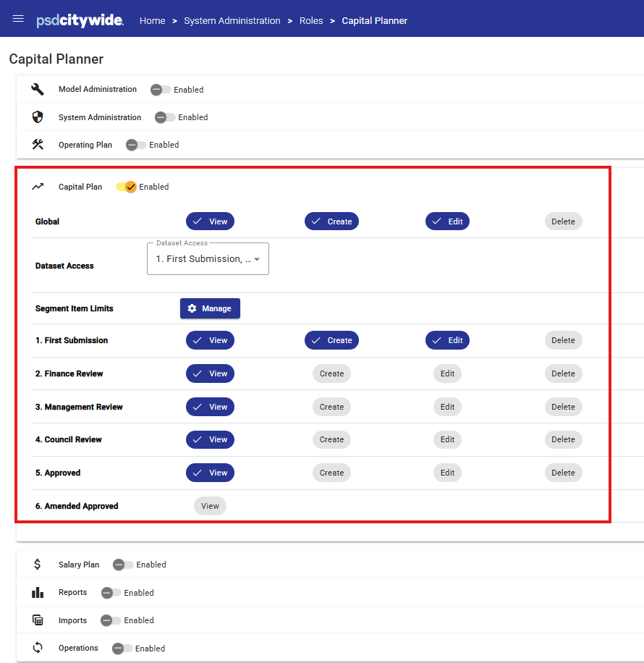Click Capital Planner breadcrumb item
Image resolution: width=644 pixels, height=663 pixels.
pyautogui.click(x=375, y=21)
